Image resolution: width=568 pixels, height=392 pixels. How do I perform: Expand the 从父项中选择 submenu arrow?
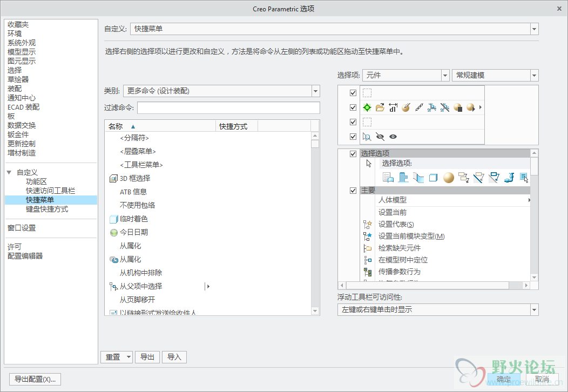(x=208, y=287)
